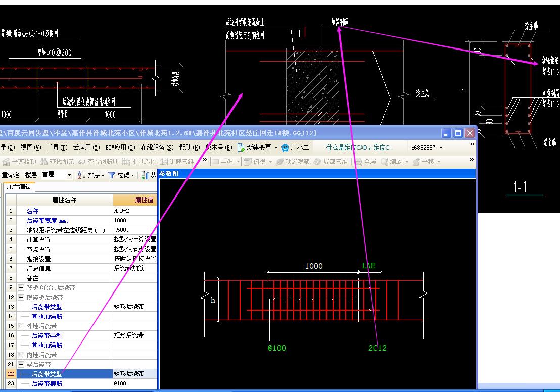Screen dimensions: 560x392
Task: Click the 批量选择 icon
Action: pyautogui.click(x=126, y=162)
